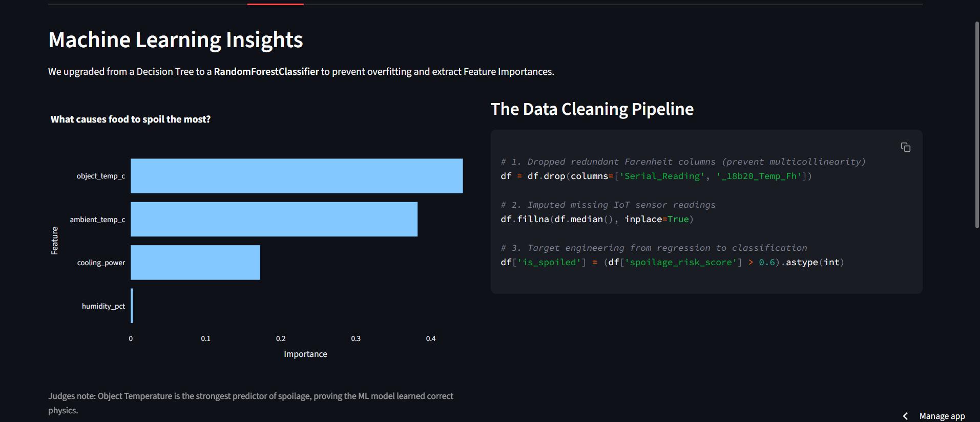Click the df.drop code line
980x422 pixels.
656,176
